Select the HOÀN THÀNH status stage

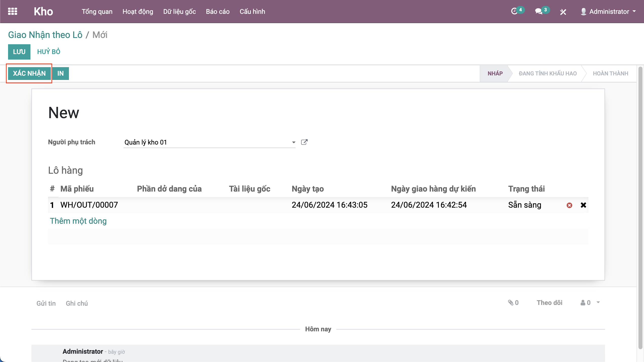(x=610, y=73)
